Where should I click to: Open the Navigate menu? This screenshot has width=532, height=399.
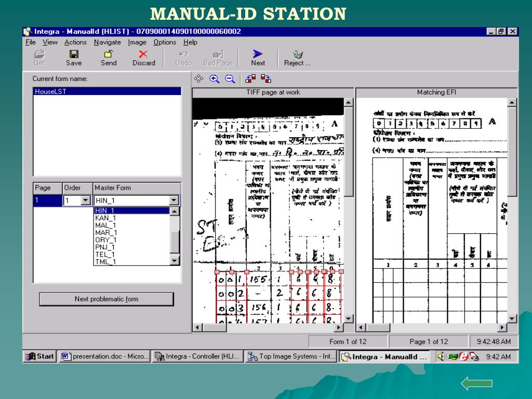107,42
